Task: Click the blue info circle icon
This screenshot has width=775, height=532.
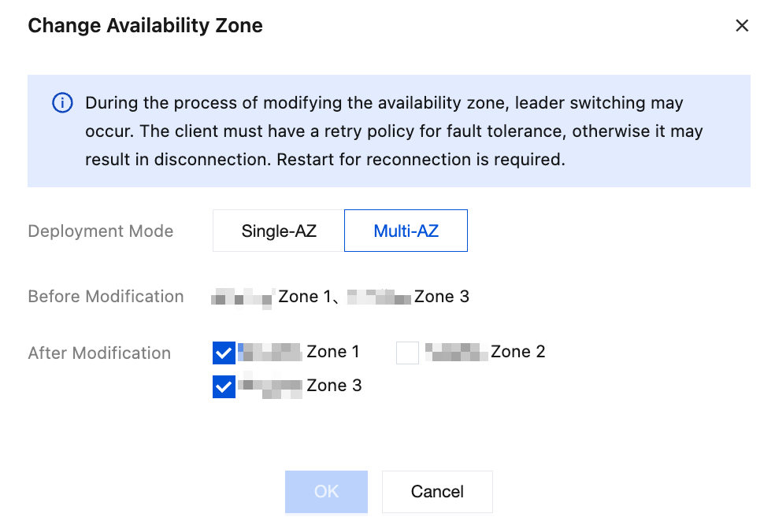Action: tap(62, 103)
